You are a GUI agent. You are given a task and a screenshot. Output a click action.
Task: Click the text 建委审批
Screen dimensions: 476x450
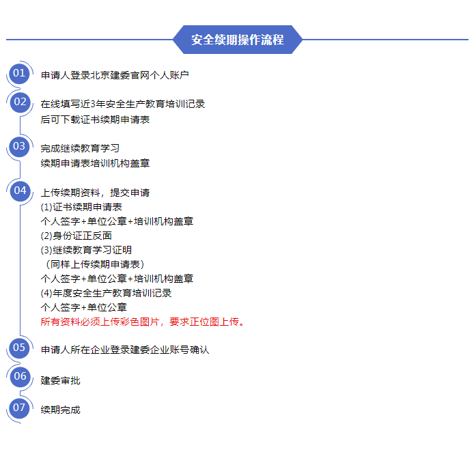[x=60, y=381]
